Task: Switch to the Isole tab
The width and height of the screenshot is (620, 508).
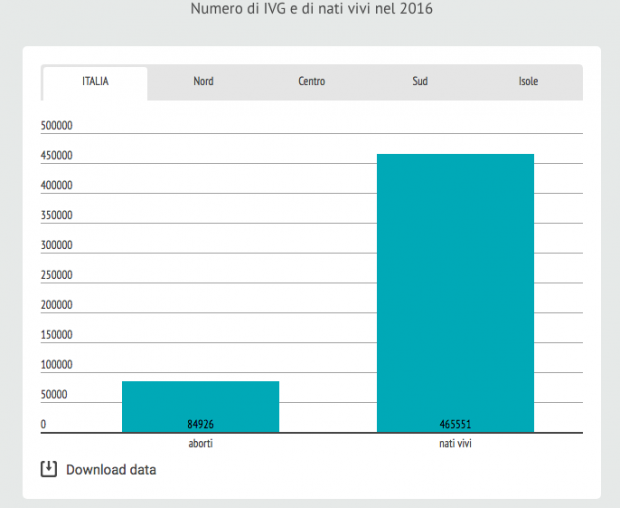Action: 528,82
